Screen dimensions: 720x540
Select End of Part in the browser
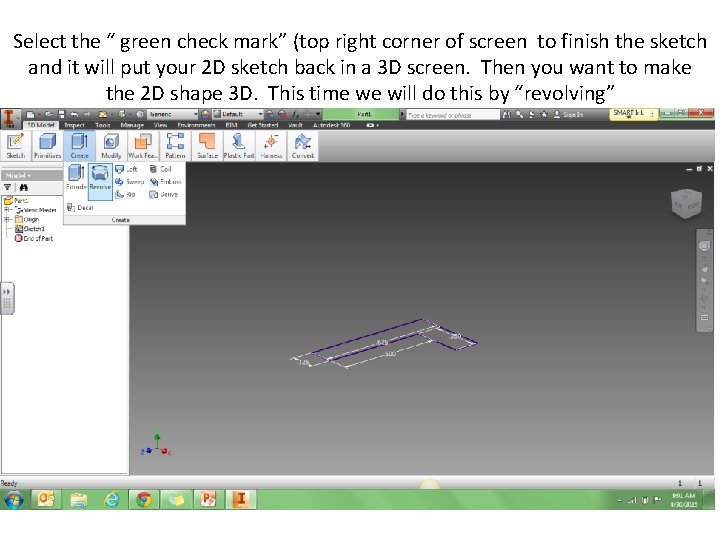tap(34, 238)
